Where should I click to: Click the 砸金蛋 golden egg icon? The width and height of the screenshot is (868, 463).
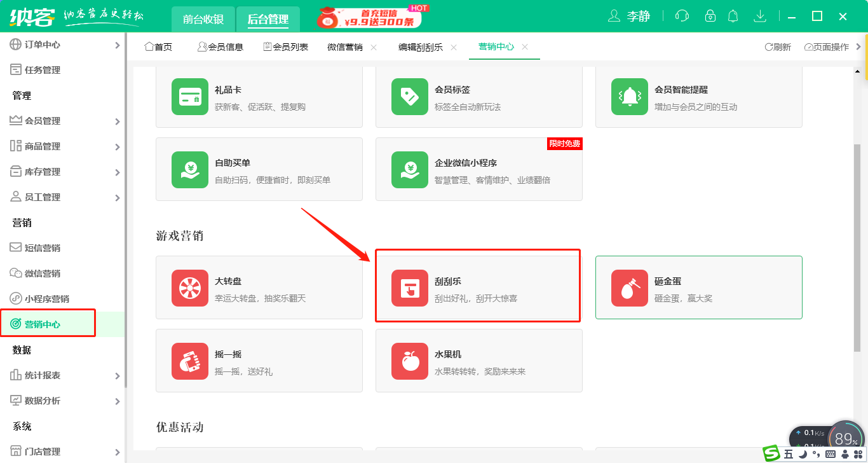tap(630, 288)
